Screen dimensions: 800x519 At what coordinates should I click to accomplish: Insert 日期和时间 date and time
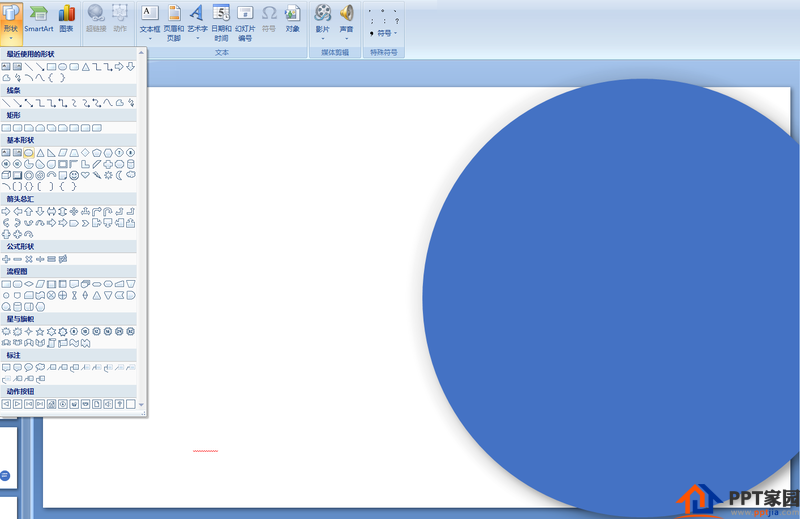click(221, 23)
